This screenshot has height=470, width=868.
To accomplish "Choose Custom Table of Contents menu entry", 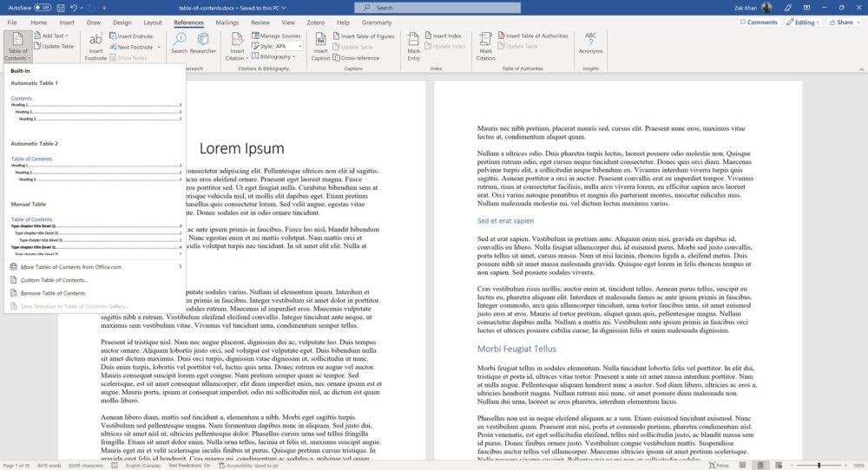I will coord(54,280).
